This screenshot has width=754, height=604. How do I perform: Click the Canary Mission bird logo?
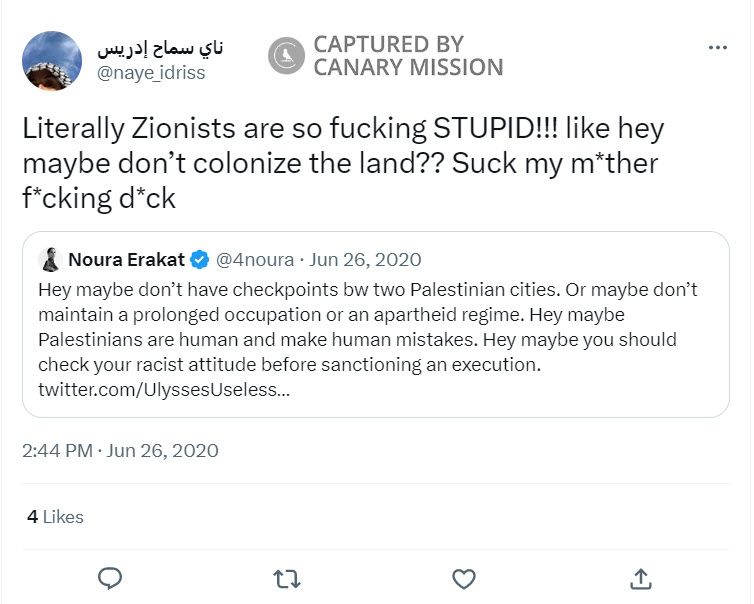[x=286, y=56]
